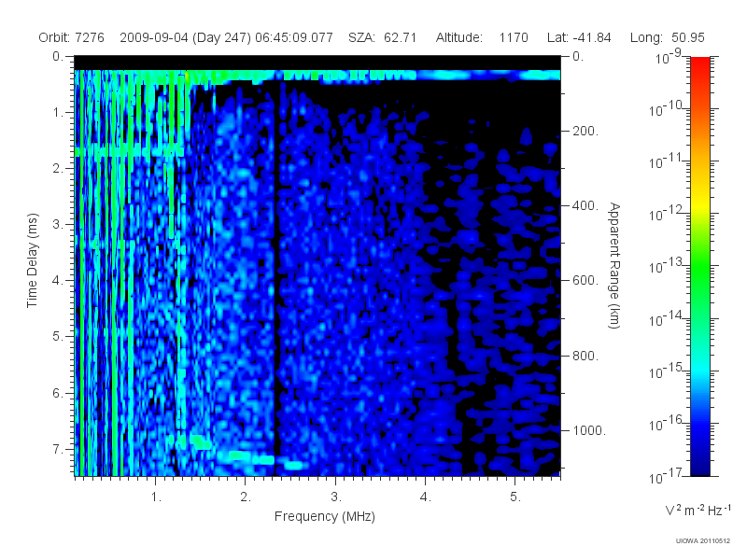Click the '400.' apparent range tick label
The height and width of the screenshot is (560, 747).
[x=585, y=205]
